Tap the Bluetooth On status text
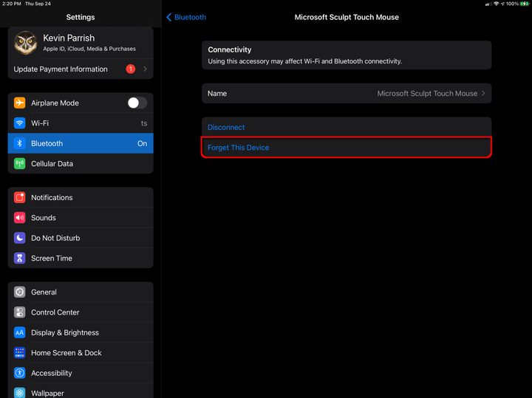 click(x=142, y=143)
